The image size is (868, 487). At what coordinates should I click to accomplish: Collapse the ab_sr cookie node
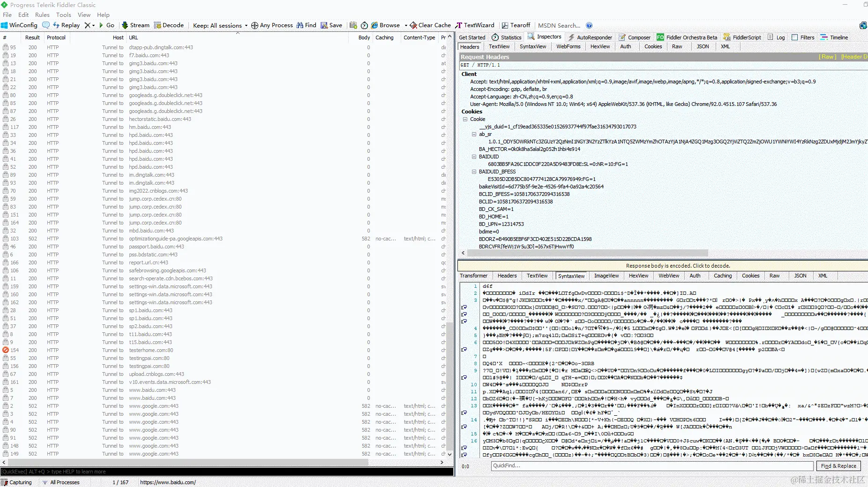[x=474, y=134]
